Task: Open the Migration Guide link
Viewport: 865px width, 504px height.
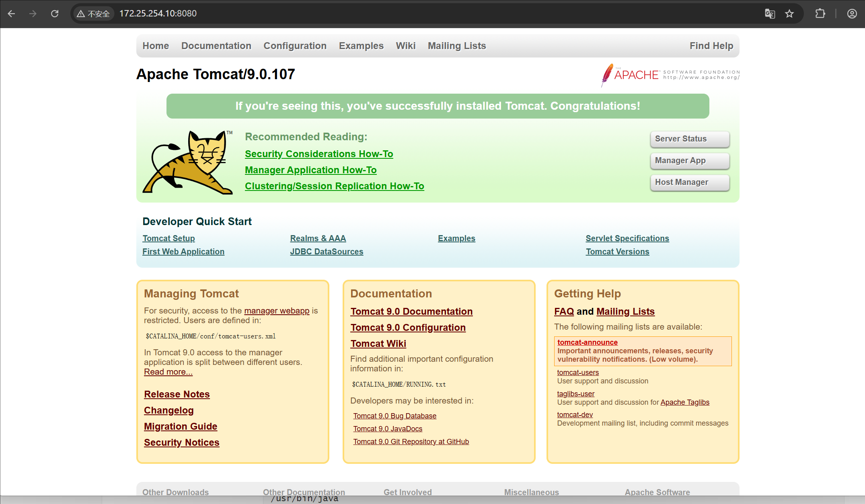Action: [x=181, y=426]
